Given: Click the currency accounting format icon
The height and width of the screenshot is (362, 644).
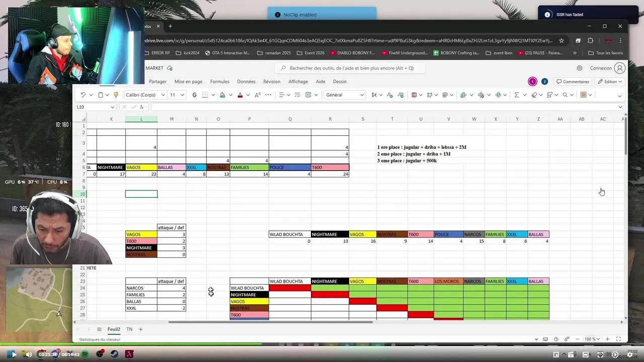Looking at the screenshot, I should pos(374,95).
